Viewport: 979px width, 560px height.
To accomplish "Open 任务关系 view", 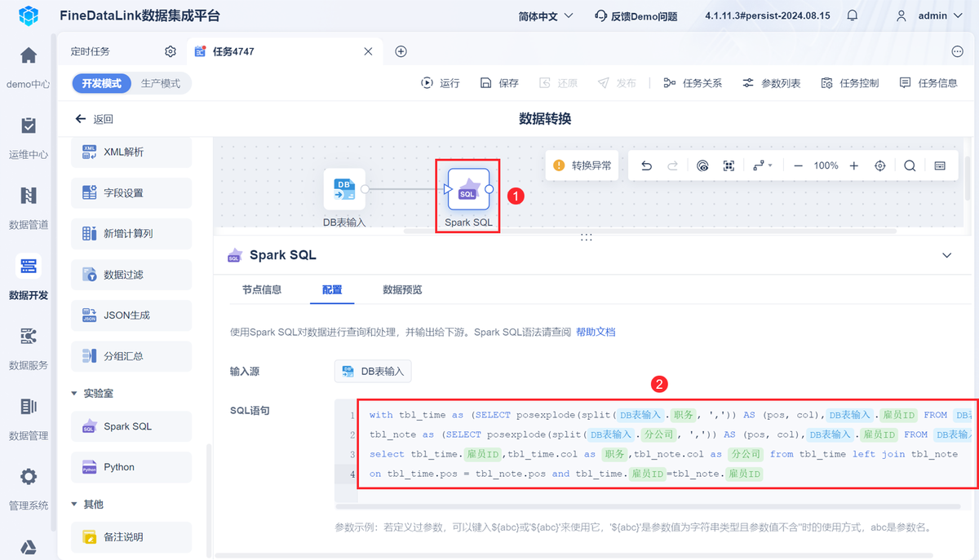I will pyautogui.click(x=693, y=83).
